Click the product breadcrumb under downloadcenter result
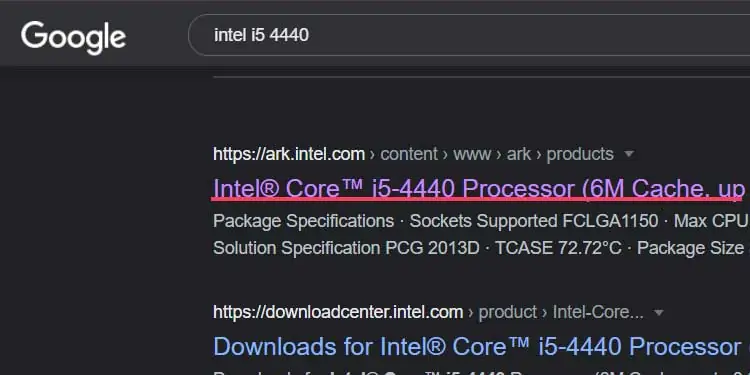 click(x=507, y=313)
